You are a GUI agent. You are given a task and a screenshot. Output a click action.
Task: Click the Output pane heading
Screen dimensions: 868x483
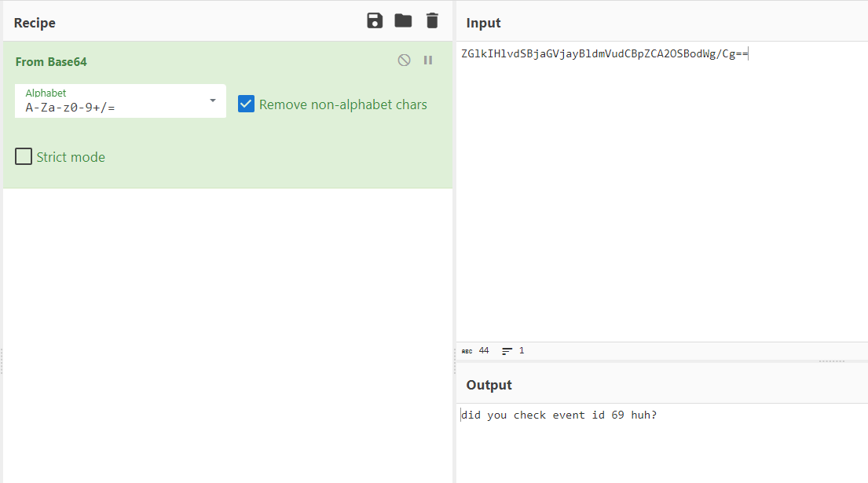pos(489,385)
